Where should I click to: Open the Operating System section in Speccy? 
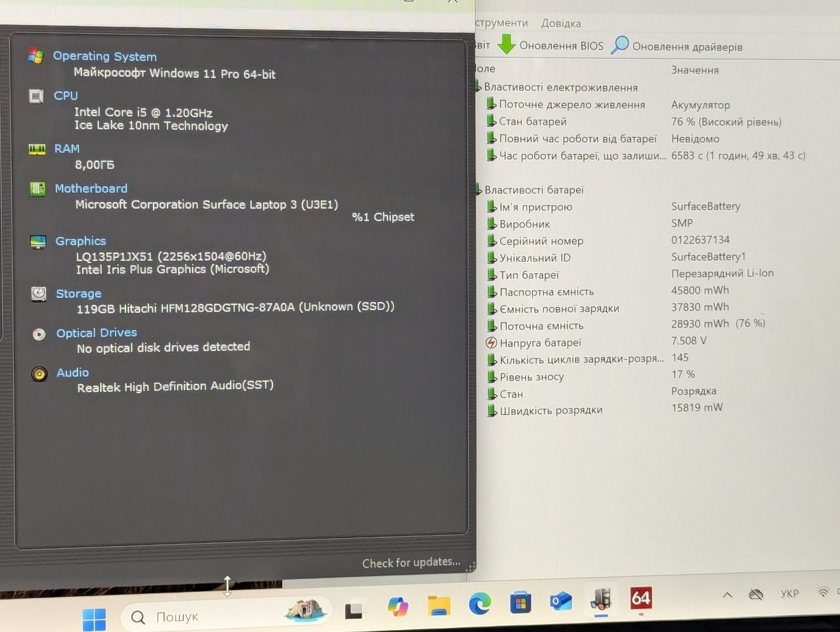tap(104, 56)
